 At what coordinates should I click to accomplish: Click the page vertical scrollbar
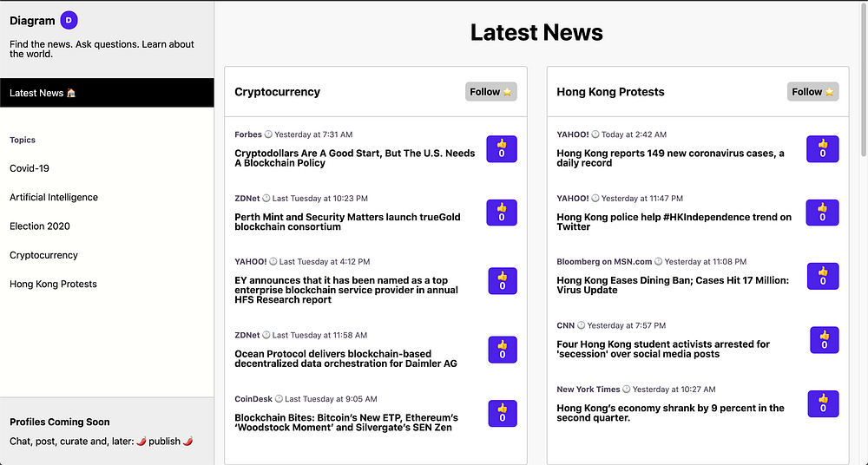tap(865, 79)
